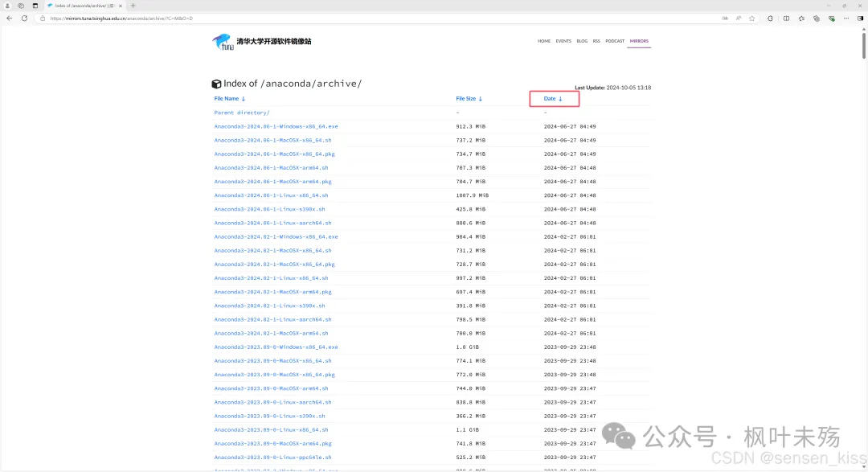
Task: Activate the split screen icon
Action: pos(786,18)
